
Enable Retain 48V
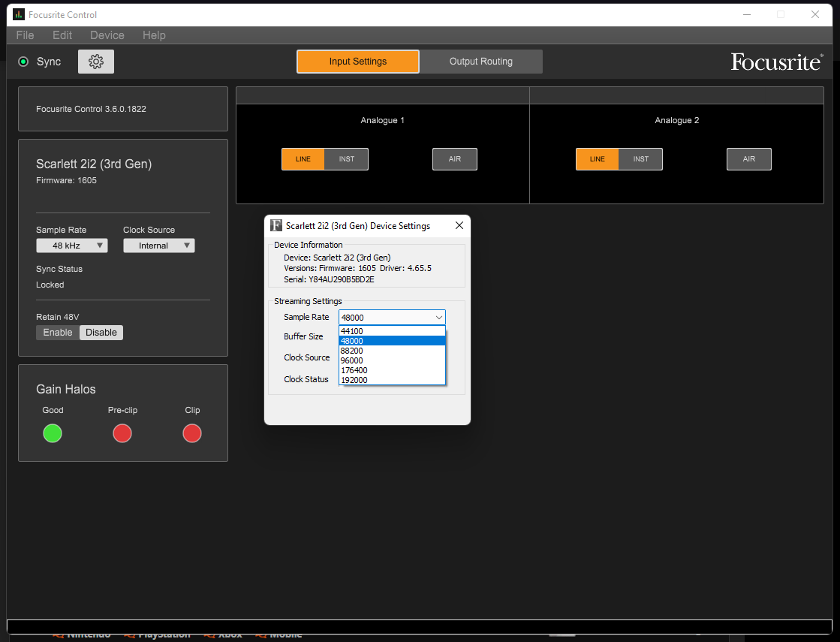coord(58,332)
